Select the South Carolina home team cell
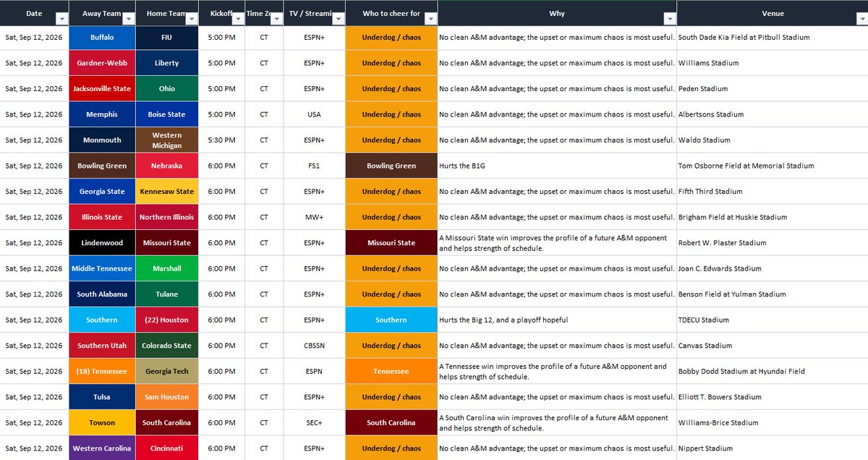 tap(166, 422)
